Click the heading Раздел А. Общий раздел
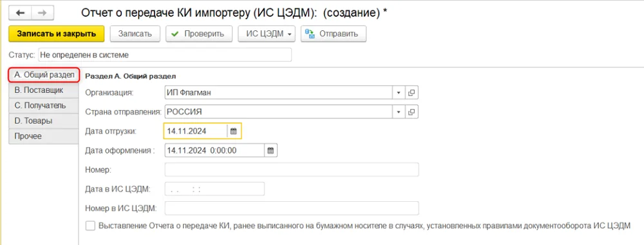 pyautogui.click(x=130, y=76)
